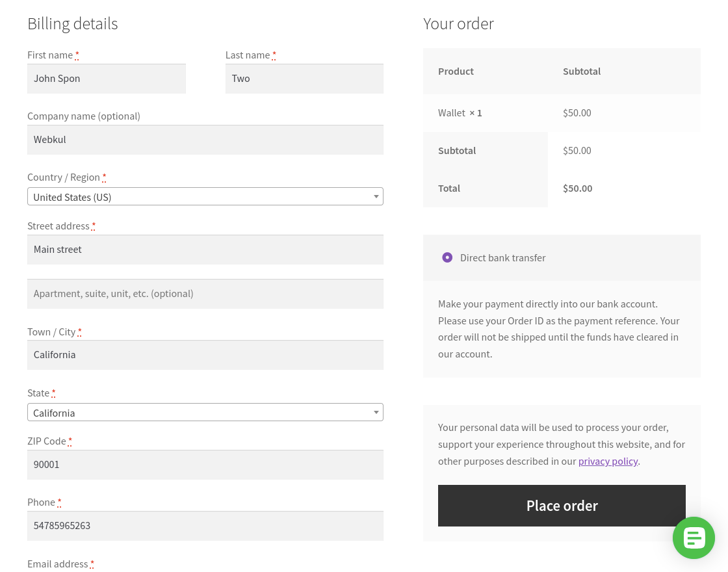728x572 pixels.
Task: Select the Last name field showing Two
Action: pos(304,79)
